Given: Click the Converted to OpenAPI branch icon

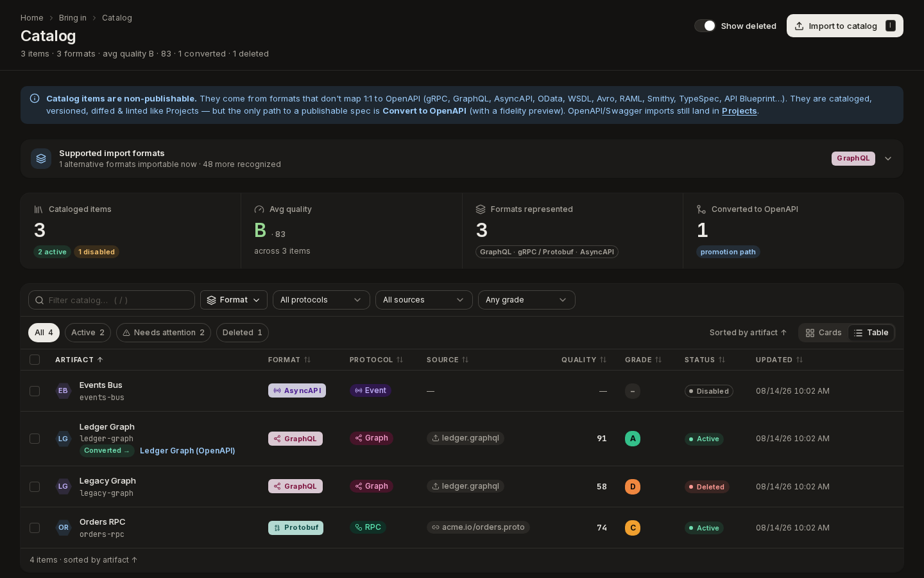Looking at the screenshot, I should pyautogui.click(x=701, y=209).
